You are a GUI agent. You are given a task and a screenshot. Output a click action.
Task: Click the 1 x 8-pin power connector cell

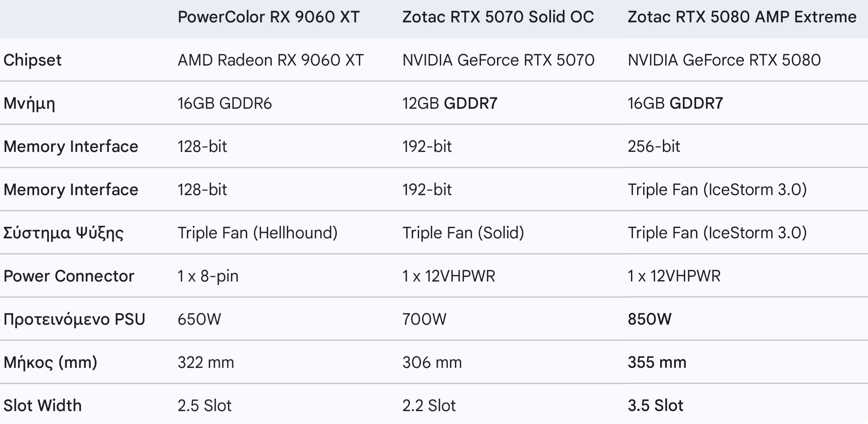pos(208,276)
